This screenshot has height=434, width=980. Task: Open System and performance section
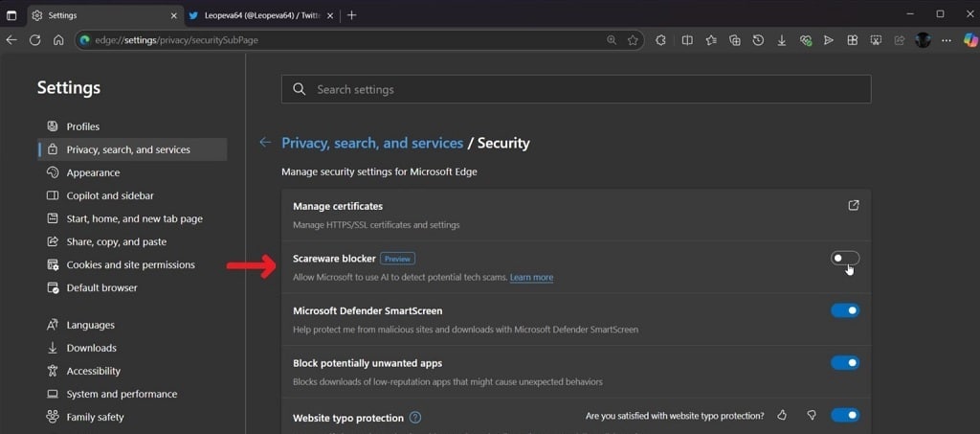click(132, 395)
